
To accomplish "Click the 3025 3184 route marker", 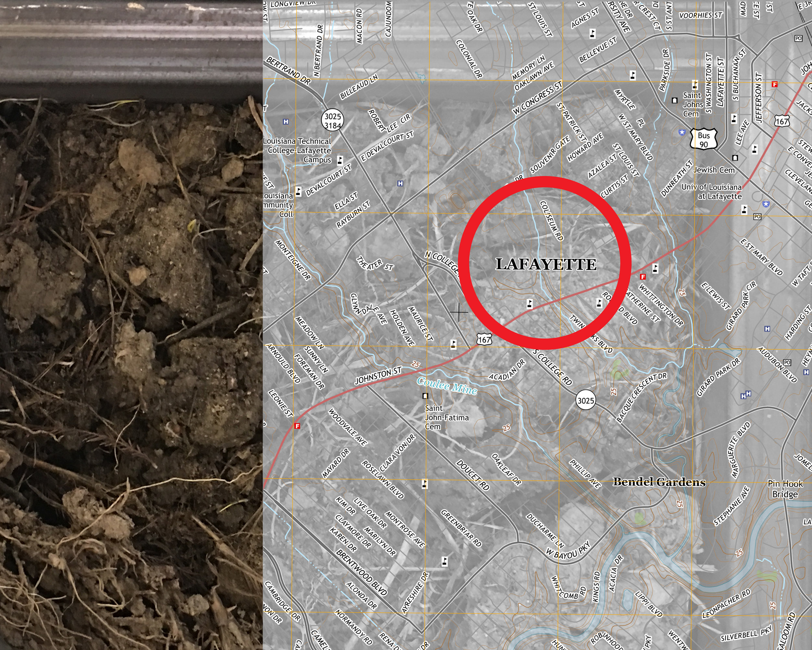I will coord(332,121).
